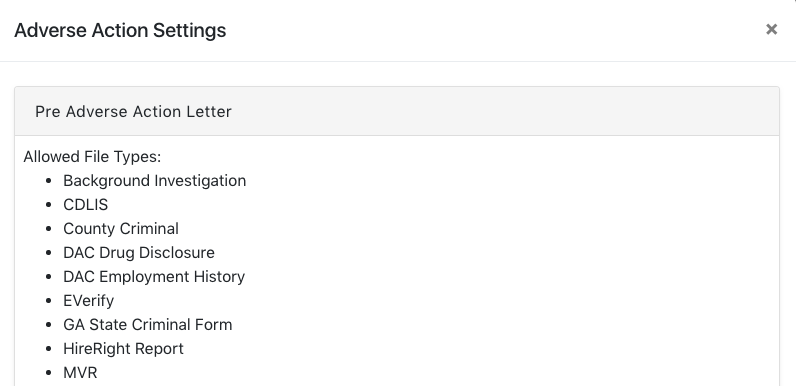Click the MVR list entry
The width and height of the screenshot is (796, 386).
tap(80, 372)
